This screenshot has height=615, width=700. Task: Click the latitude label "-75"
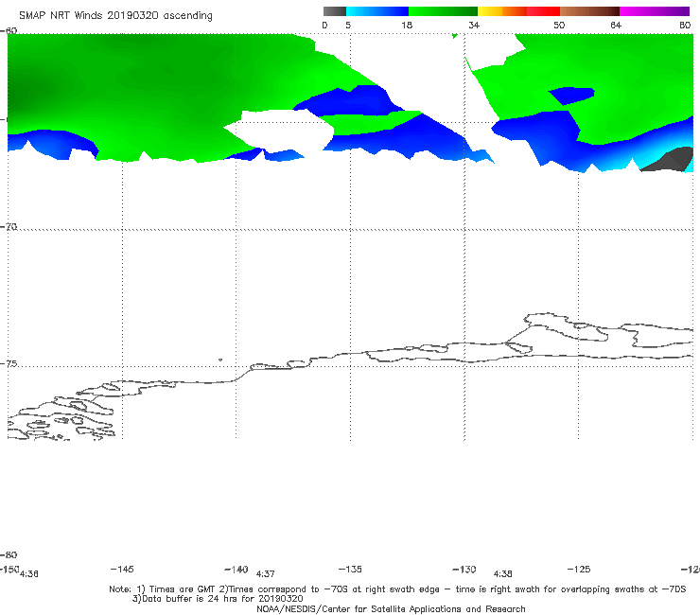click(x=9, y=364)
